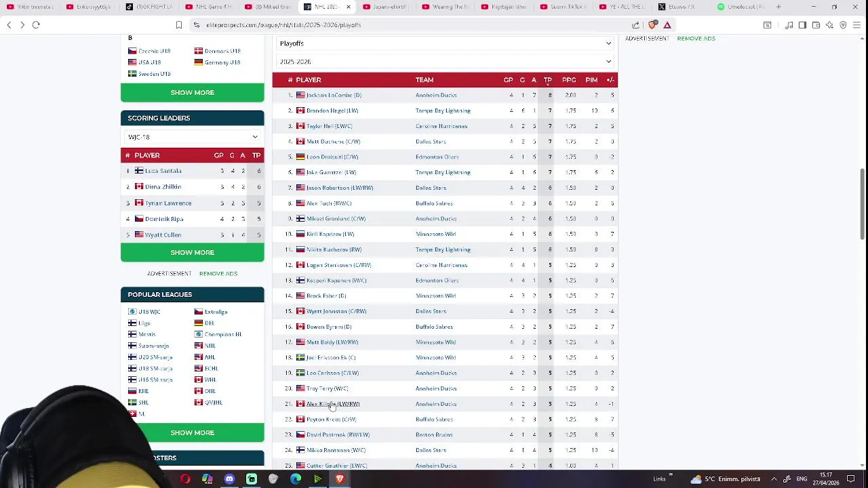Switch to the Japani-elektr YouTube tab
Viewport: 868px width, 488px height.
(x=385, y=7)
